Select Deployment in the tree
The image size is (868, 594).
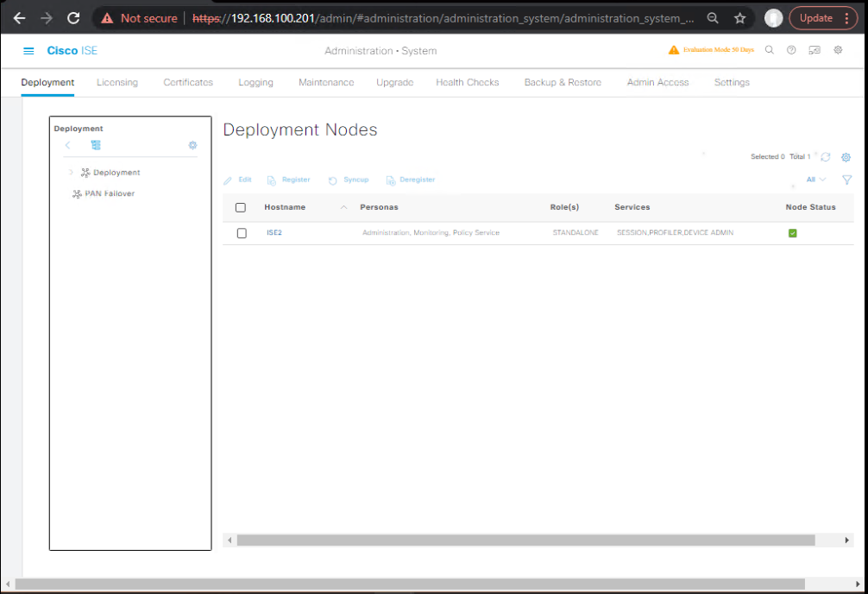pos(116,173)
